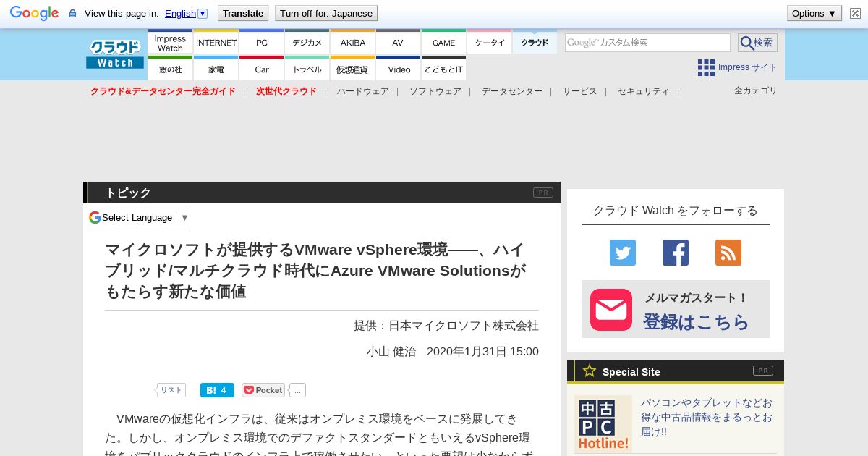Open the 仮想通貨 tab
868x456 pixels.
pyautogui.click(x=353, y=69)
